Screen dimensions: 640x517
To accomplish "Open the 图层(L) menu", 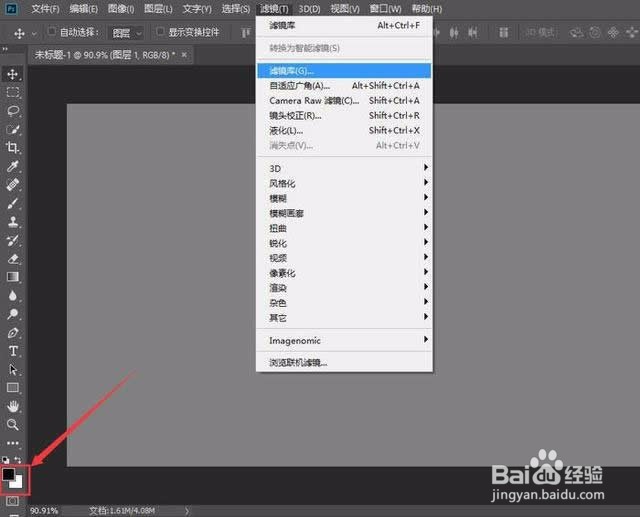I will [x=158, y=9].
